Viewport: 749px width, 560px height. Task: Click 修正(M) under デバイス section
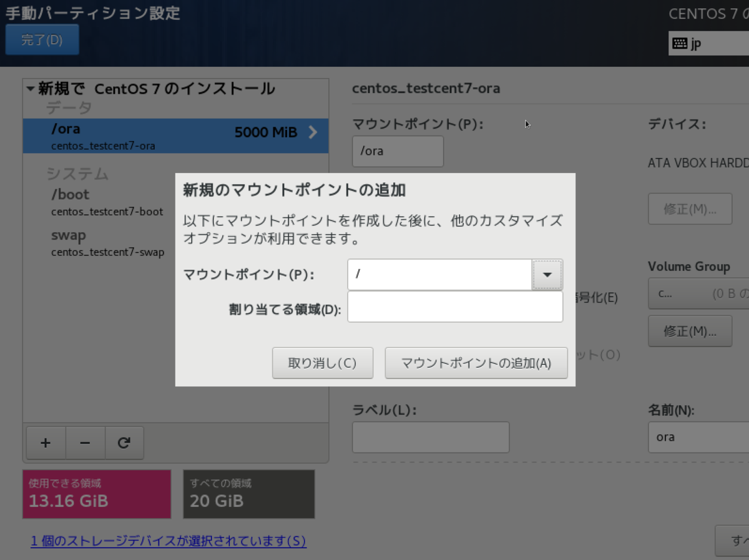(690, 209)
